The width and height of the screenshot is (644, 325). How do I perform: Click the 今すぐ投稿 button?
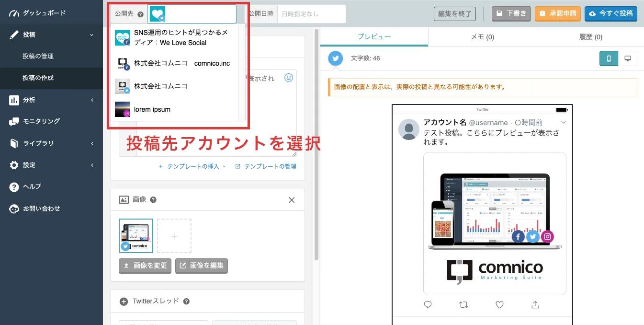[610, 13]
